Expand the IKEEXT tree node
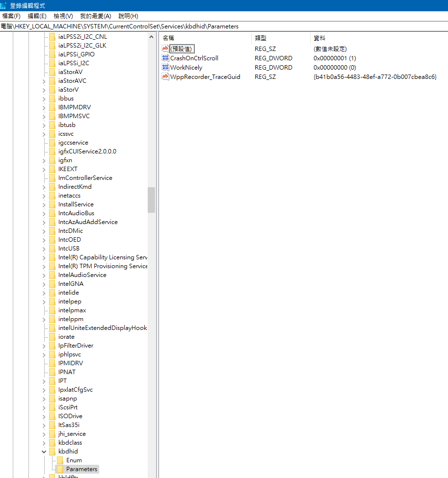The height and width of the screenshot is (478, 448). coord(44,169)
